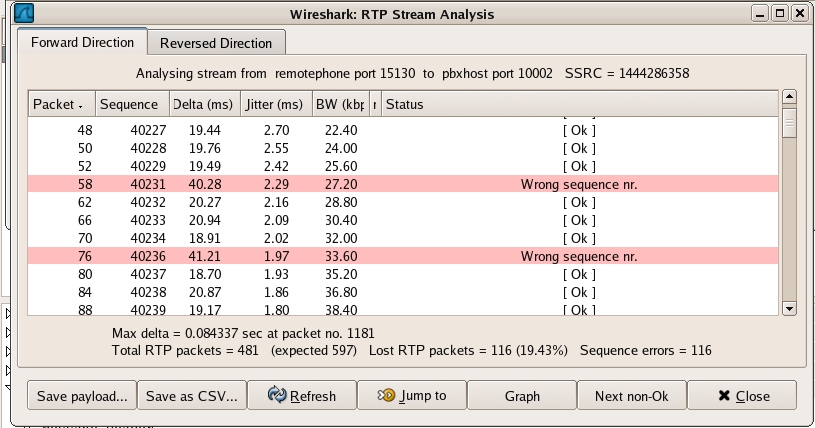
Task: Click the Jump to button
Action: pos(411,395)
